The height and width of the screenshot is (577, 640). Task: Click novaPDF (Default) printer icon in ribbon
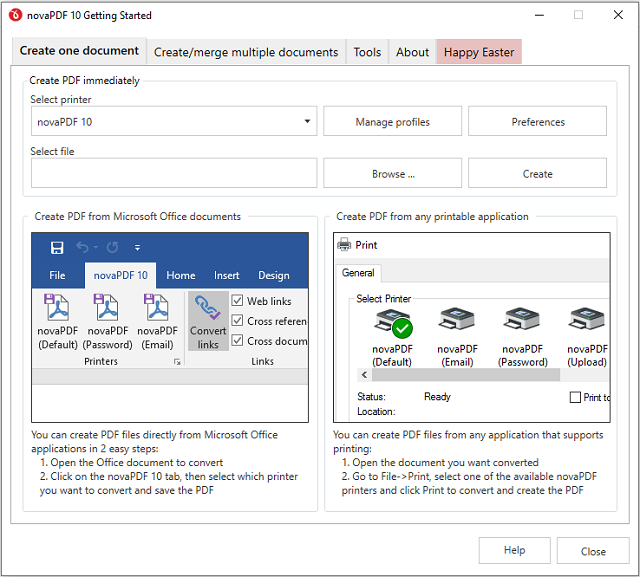click(x=58, y=307)
